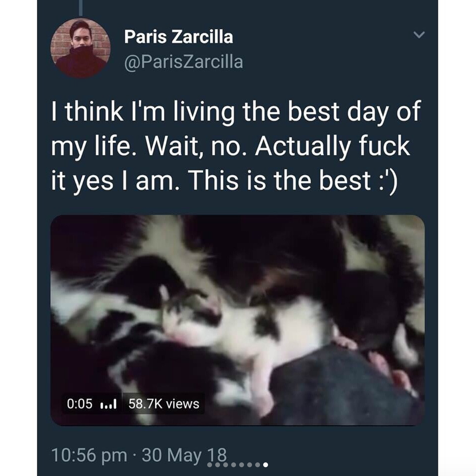Click the display name Paris Zarcilla
The height and width of the screenshot is (476, 476).
click(x=178, y=37)
